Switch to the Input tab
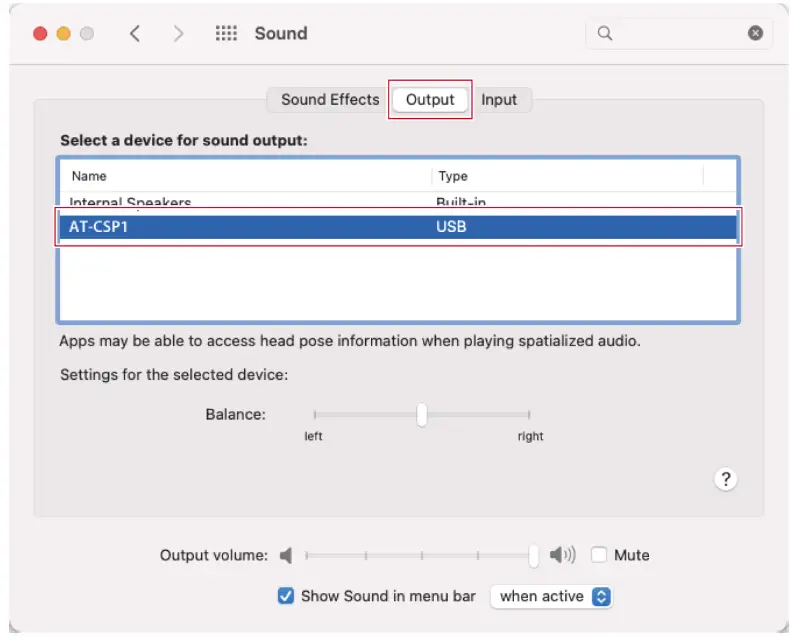This screenshot has width=791, height=637. [x=499, y=100]
